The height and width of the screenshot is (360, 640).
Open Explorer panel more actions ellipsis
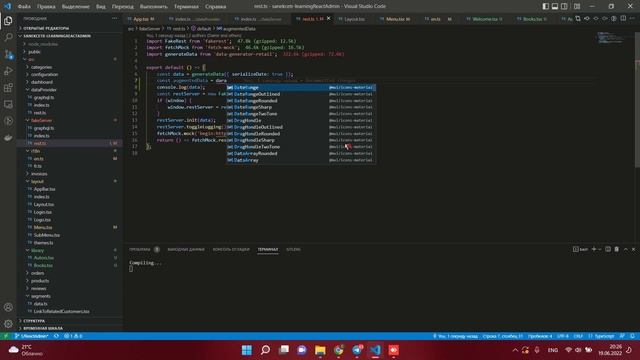114,18
